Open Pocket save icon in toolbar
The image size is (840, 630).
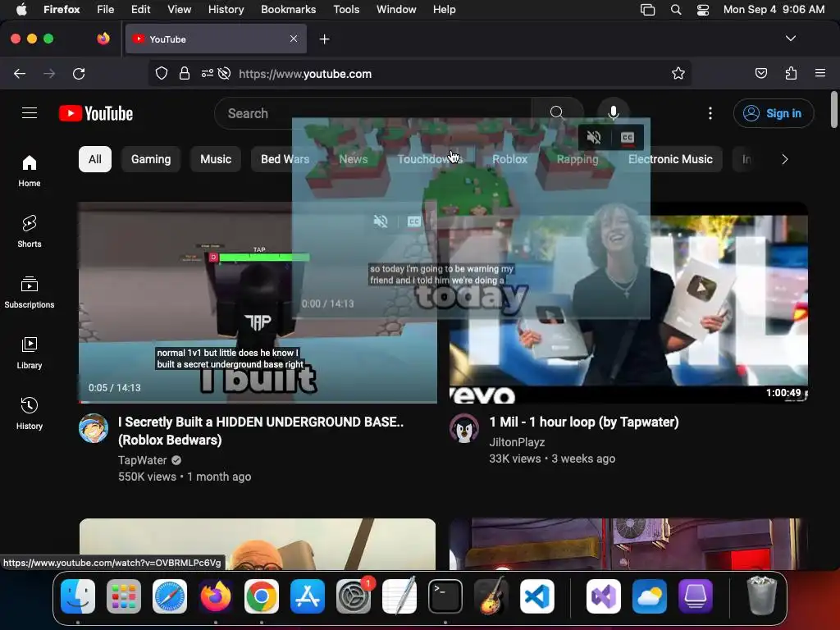point(760,73)
